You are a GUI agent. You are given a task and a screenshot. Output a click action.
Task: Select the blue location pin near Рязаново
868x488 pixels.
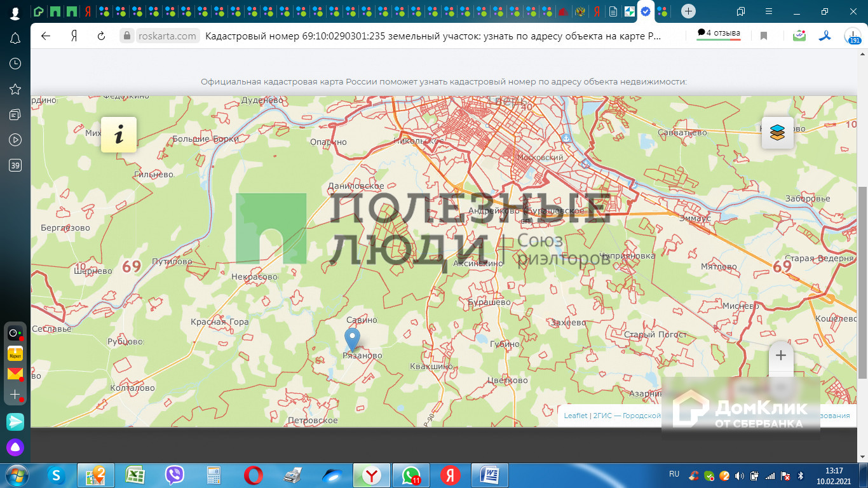pyautogui.click(x=352, y=340)
